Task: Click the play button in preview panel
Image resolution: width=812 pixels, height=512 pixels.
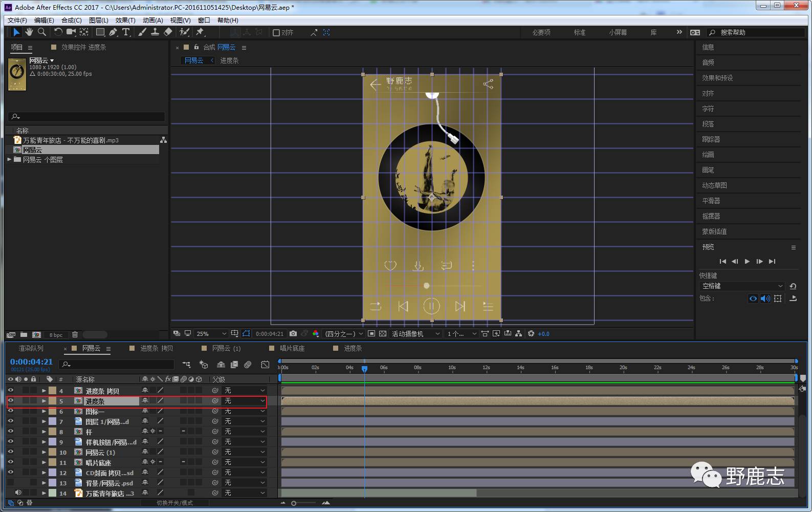Action: (x=747, y=262)
